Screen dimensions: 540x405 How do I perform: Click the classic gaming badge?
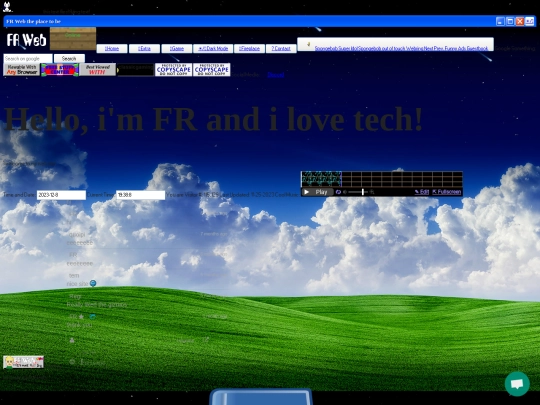136,70
